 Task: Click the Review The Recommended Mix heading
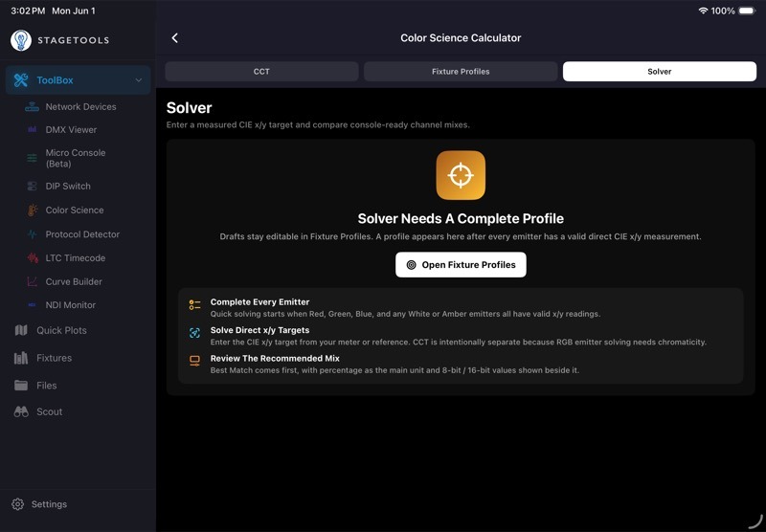pos(275,358)
